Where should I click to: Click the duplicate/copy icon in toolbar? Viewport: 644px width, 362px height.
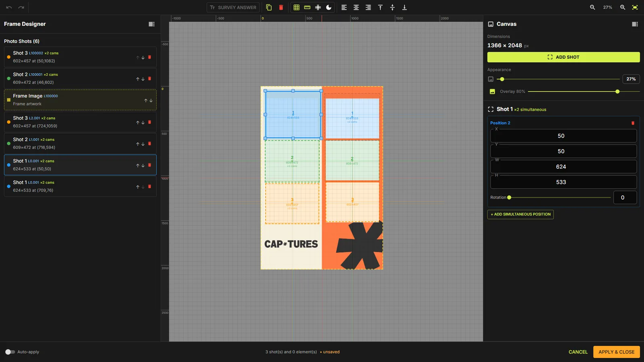click(269, 7)
